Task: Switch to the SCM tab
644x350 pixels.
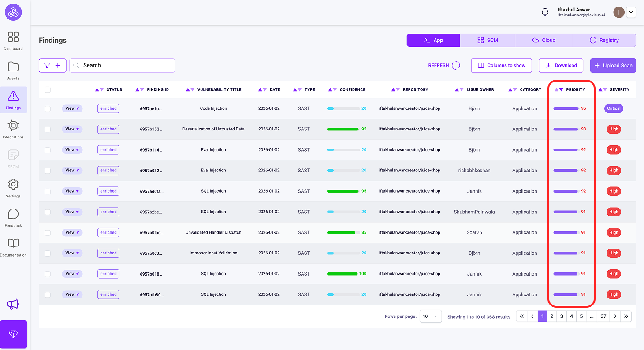Action: coord(488,40)
